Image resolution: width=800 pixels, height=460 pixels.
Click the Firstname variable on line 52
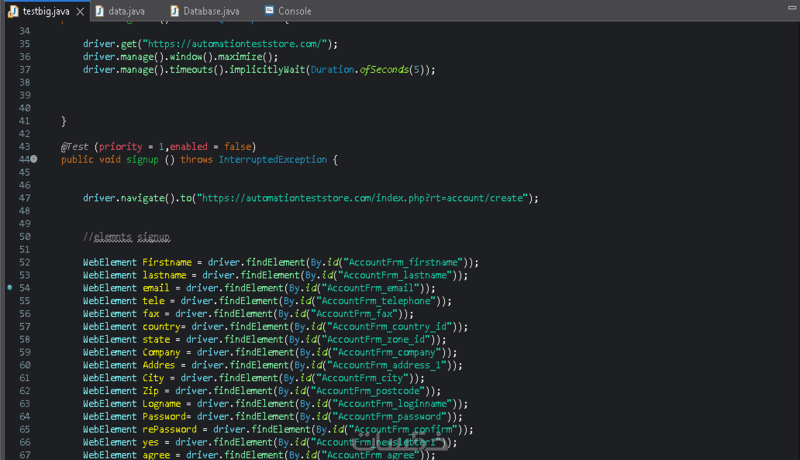coord(167,262)
